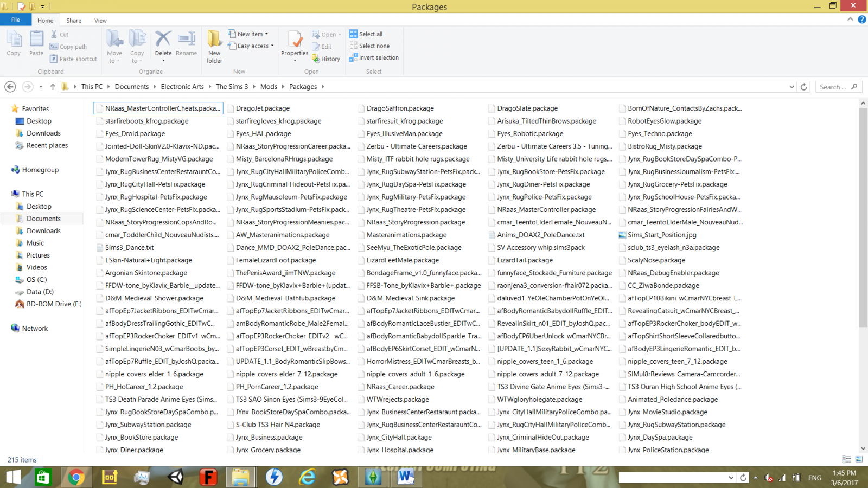The width and height of the screenshot is (868, 488).
Task: Click Mods in the address bar breadcrumb
Action: coord(269,87)
